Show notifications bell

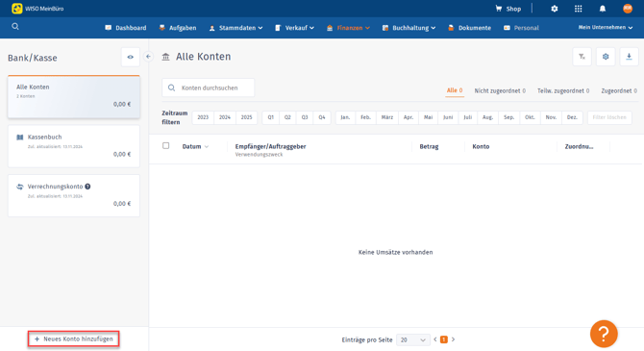[x=603, y=9]
